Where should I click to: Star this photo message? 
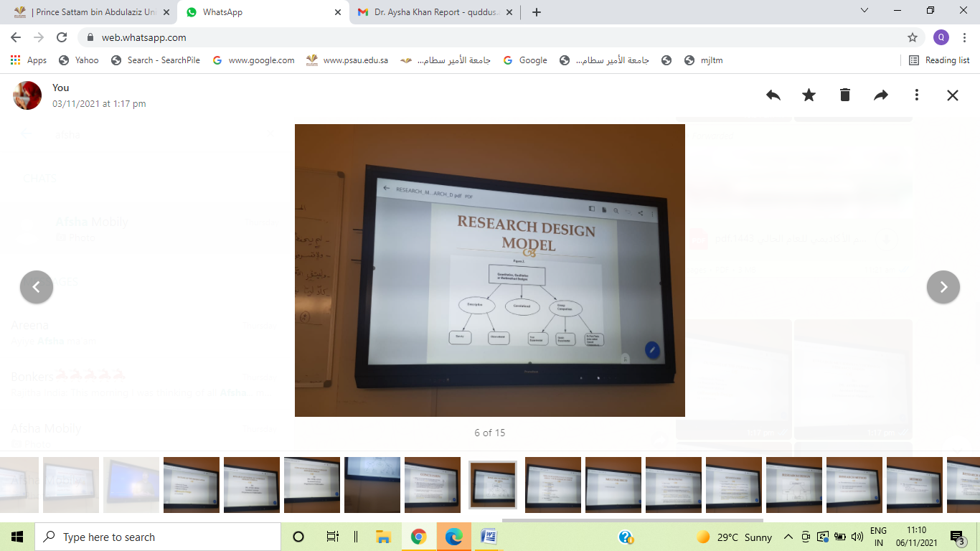click(x=809, y=95)
